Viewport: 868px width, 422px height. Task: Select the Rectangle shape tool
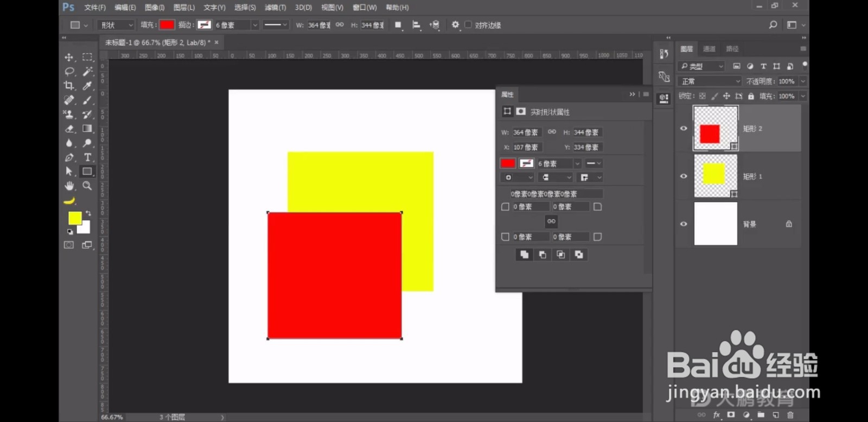pyautogui.click(x=87, y=171)
